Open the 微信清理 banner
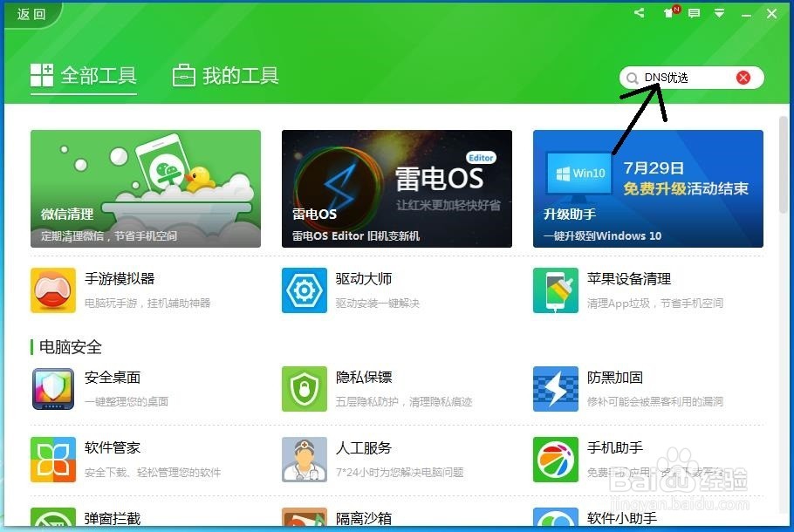This screenshot has width=794, height=532. pos(146,188)
